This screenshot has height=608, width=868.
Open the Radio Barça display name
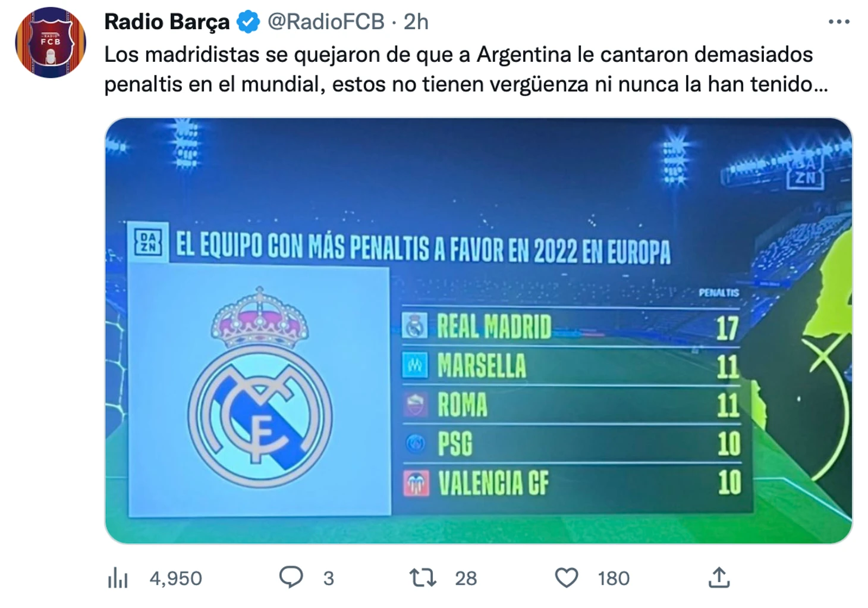point(166,22)
